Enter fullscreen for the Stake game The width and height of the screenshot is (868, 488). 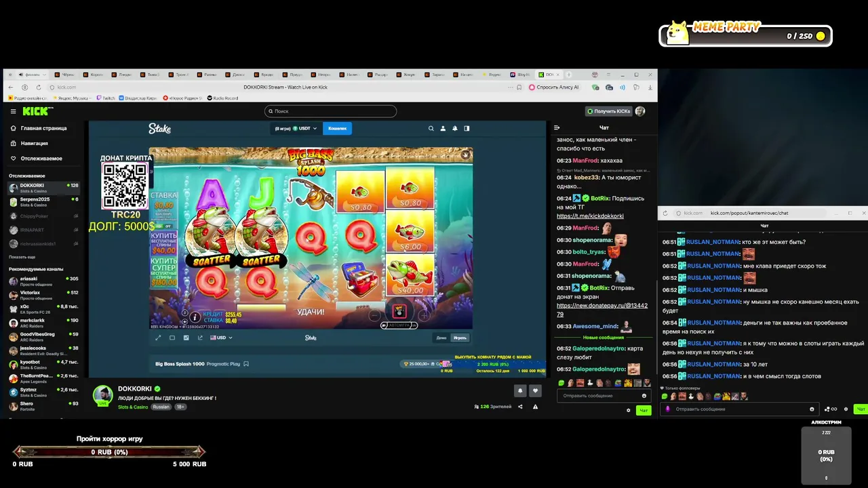158,338
